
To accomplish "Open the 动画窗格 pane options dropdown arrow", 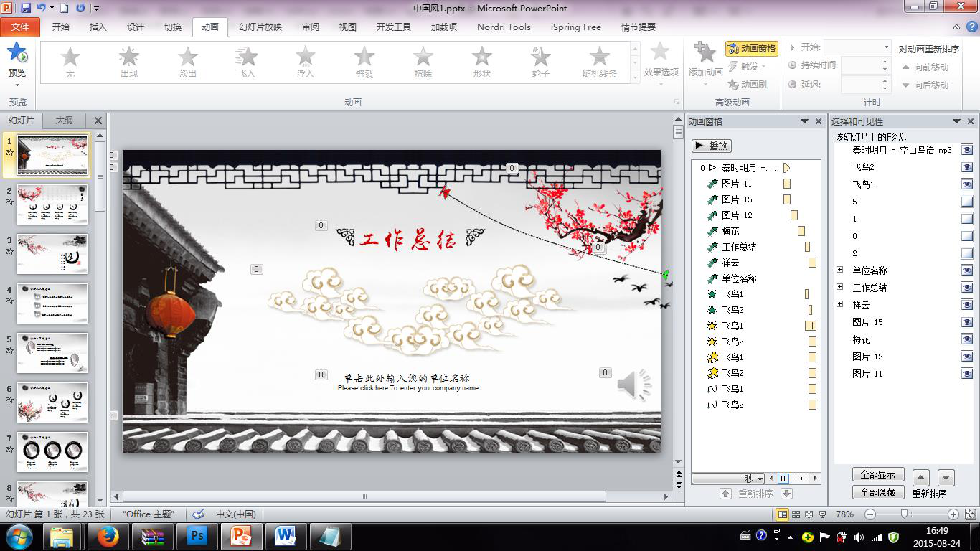I will click(805, 122).
